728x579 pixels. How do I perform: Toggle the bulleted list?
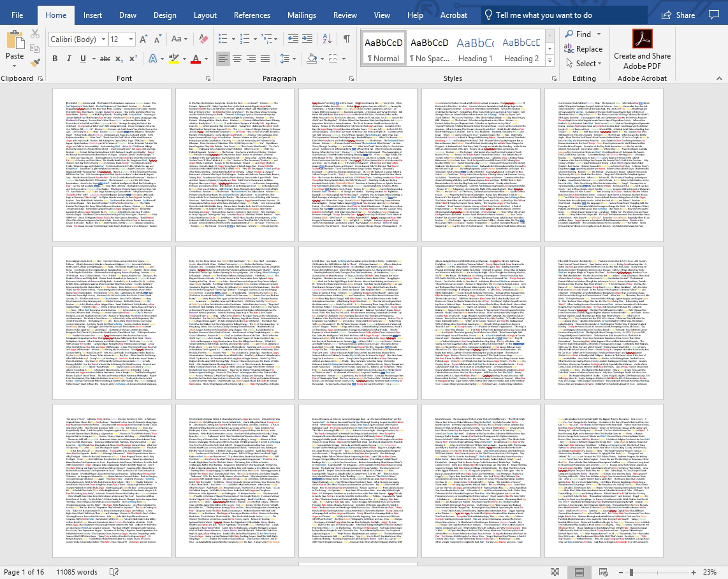tap(223, 39)
